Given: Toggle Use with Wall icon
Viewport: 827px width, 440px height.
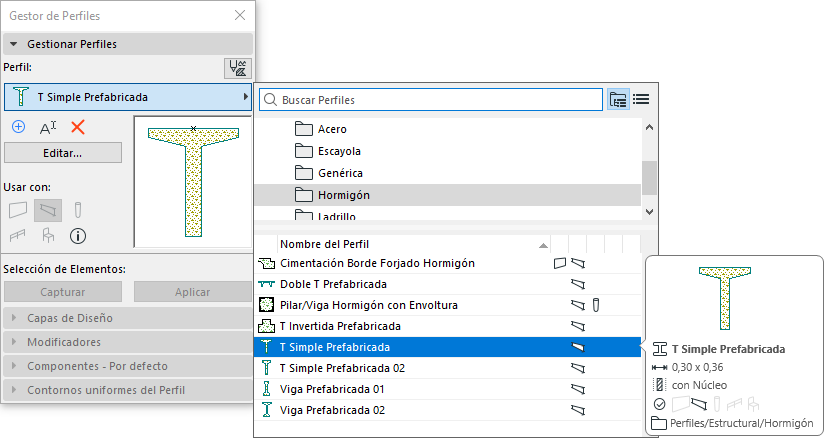Looking at the screenshot, I should 18,211.
